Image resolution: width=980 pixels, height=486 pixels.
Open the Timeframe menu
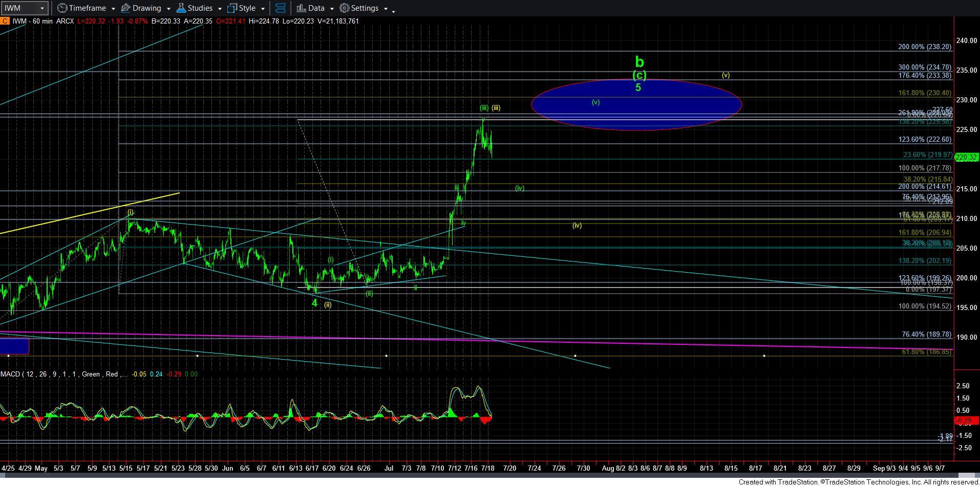point(87,8)
